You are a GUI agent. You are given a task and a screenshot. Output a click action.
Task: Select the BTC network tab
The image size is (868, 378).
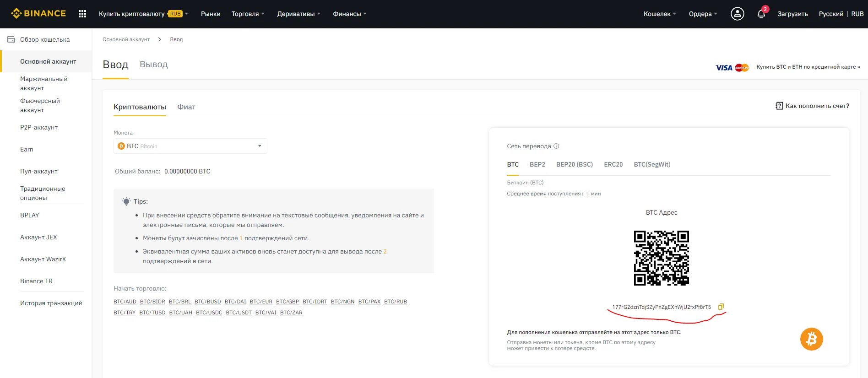click(513, 164)
